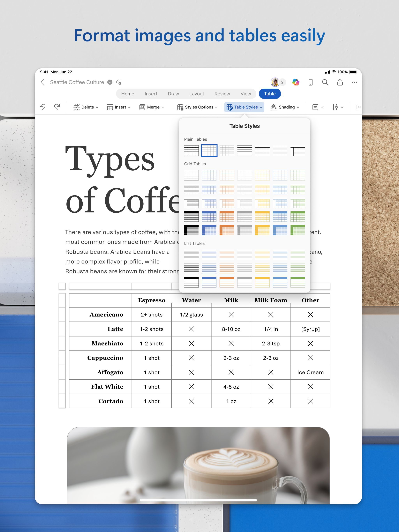This screenshot has width=399, height=532.
Task: Click the "2+ shots" cell
Action: pos(152,314)
